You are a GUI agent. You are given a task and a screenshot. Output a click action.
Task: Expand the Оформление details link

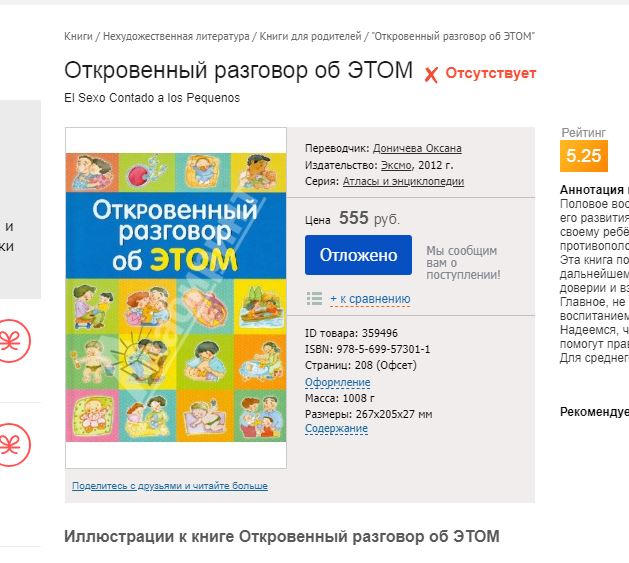coord(337,382)
